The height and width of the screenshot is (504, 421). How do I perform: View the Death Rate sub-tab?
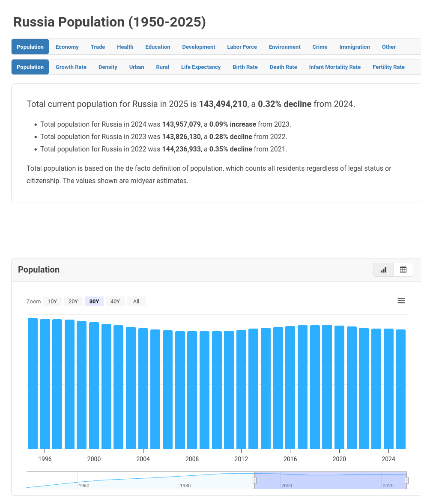click(283, 67)
